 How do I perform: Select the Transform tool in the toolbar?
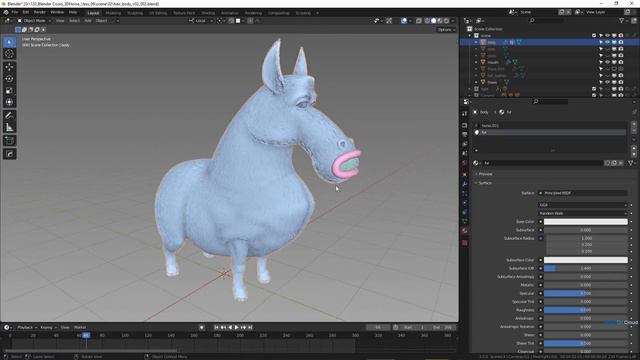click(9, 102)
